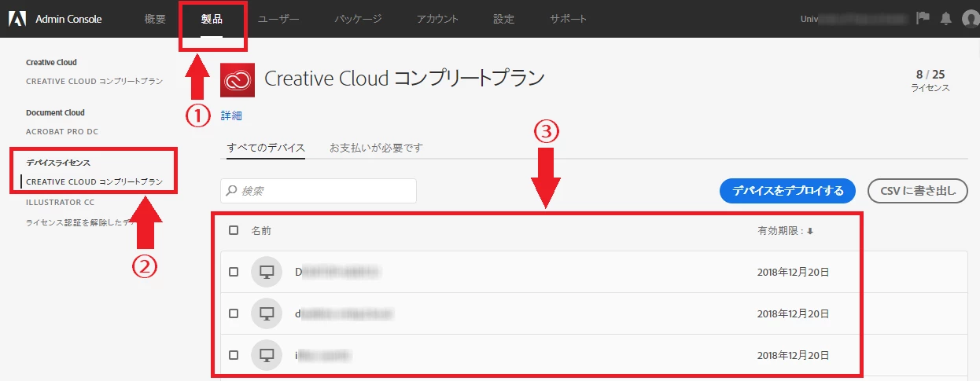Click the search magnifier icon
The image size is (980, 381).
point(232,191)
